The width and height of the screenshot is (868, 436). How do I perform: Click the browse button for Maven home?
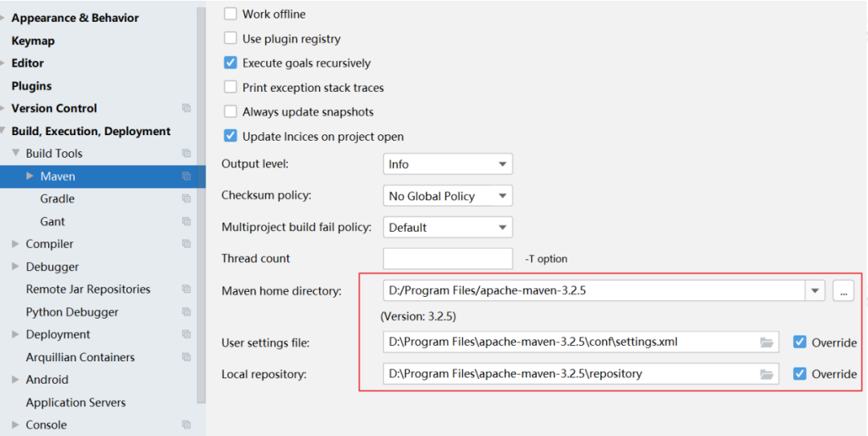(x=843, y=291)
